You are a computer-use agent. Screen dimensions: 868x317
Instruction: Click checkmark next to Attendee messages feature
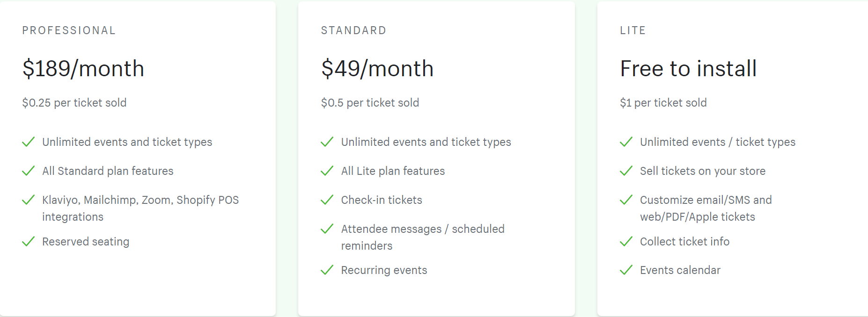(327, 229)
